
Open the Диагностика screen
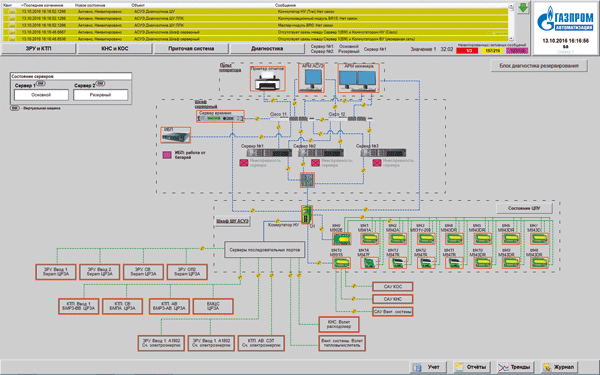[x=267, y=49]
